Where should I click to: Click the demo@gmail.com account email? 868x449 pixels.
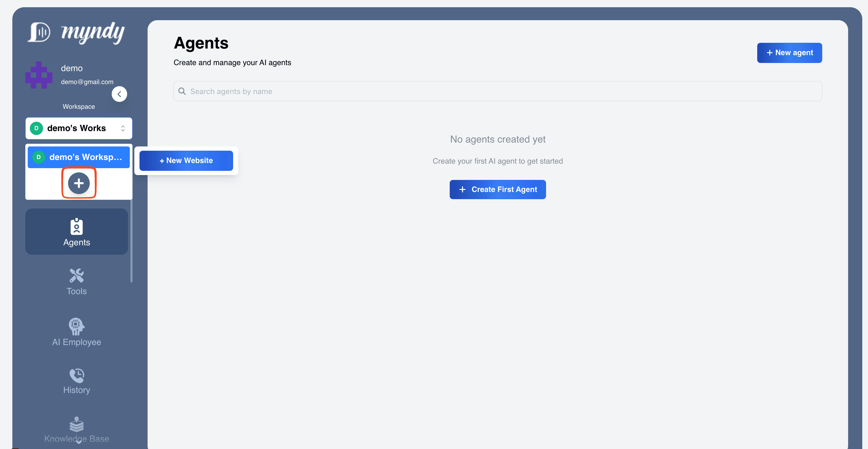(87, 82)
